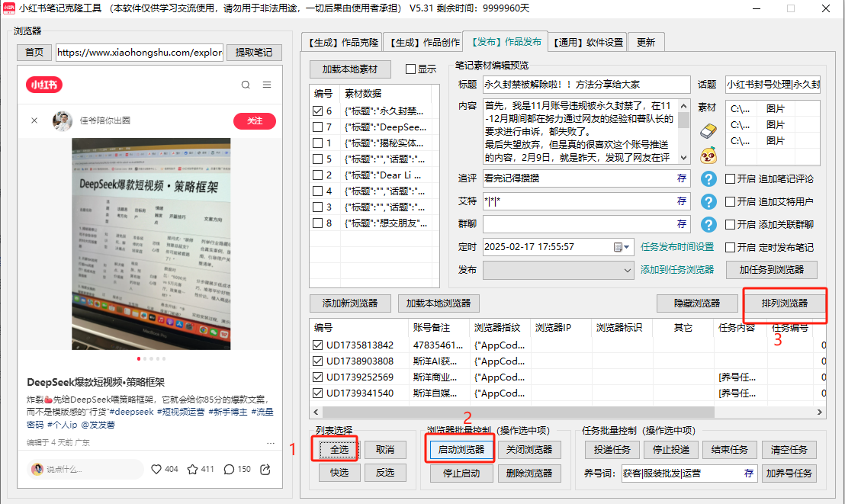The image size is (845, 504).
Task: Click the 任务发布时间设置 link
Action: [x=677, y=247]
